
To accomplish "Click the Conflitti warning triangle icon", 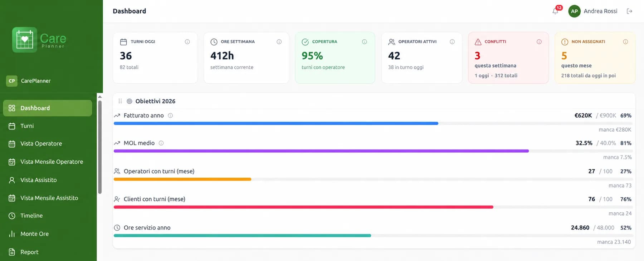I will coord(478,42).
